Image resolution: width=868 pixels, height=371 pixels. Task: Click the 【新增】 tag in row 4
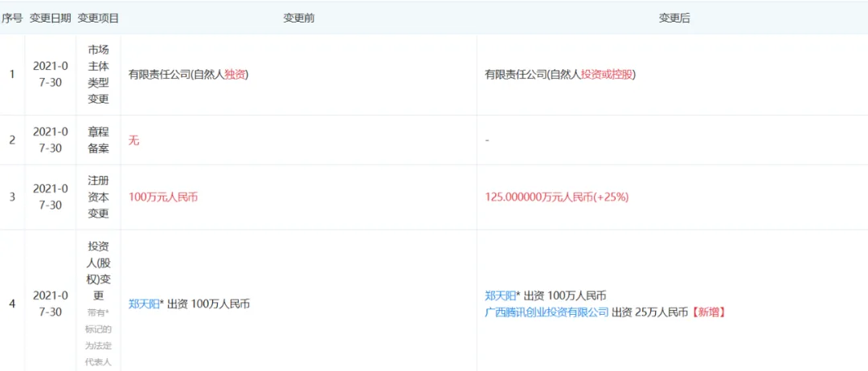click(709, 312)
